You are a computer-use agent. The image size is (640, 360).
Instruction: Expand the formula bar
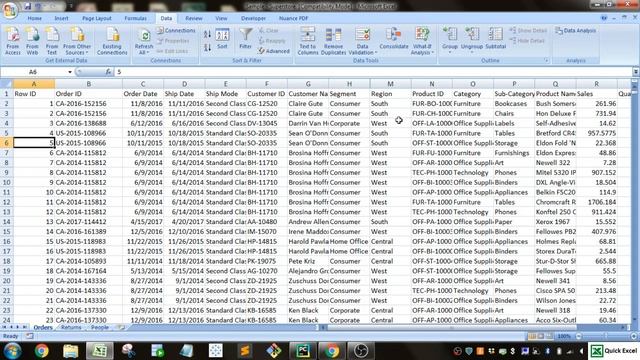click(636, 72)
